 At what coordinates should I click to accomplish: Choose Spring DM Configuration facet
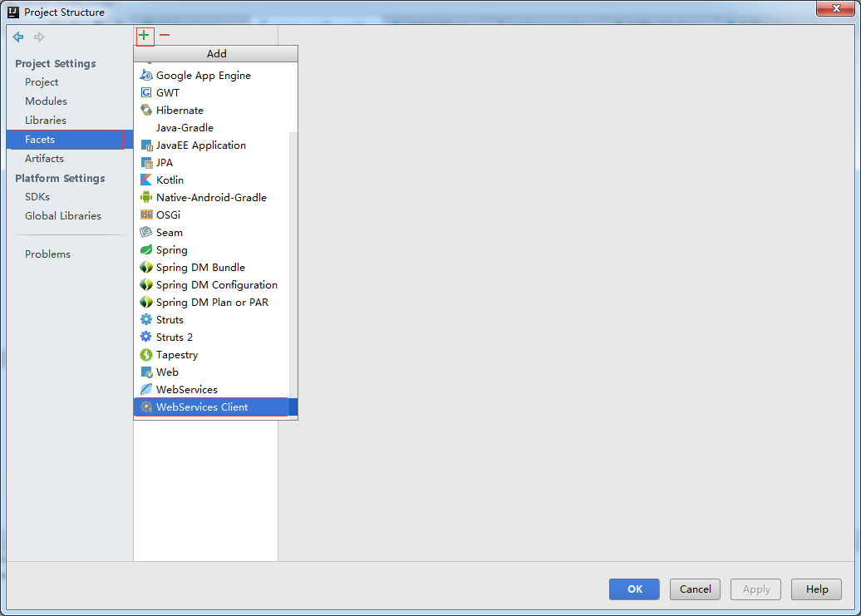pos(211,285)
